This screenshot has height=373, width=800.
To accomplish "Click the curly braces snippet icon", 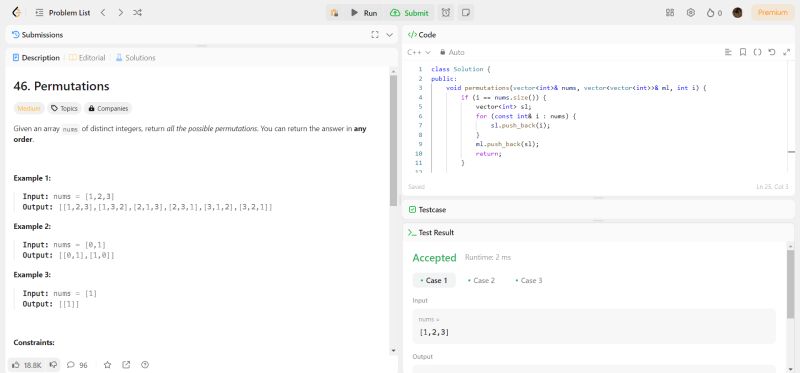I will coord(758,52).
